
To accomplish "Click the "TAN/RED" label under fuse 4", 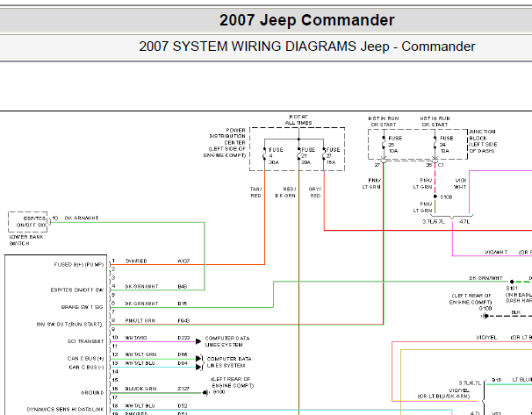I will (x=255, y=192).
